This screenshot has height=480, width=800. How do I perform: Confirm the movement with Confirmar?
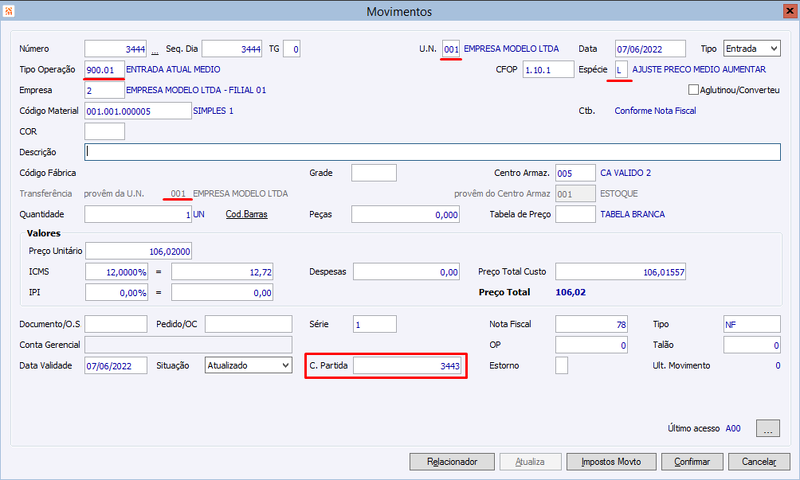point(692,462)
